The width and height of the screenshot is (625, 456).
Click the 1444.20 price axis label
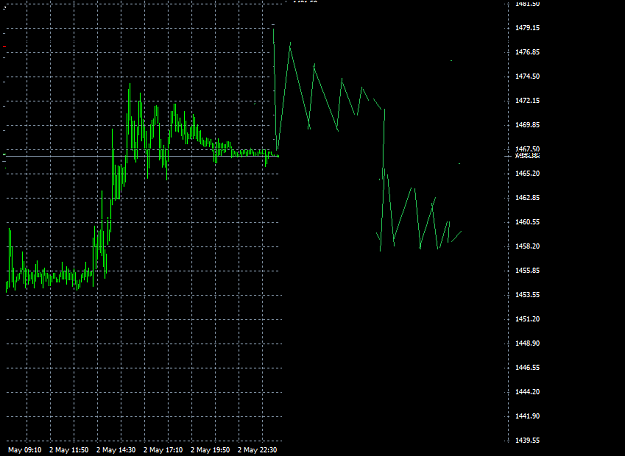click(527, 392)
